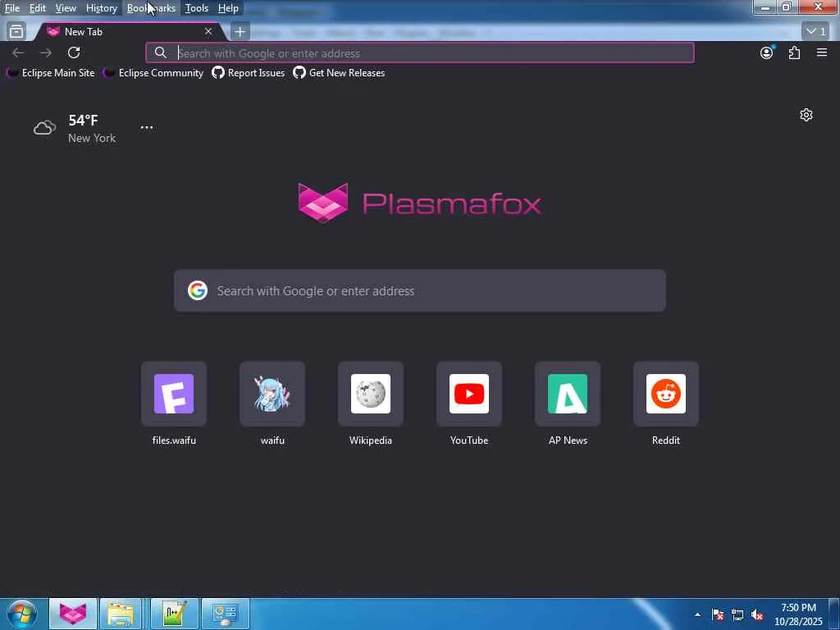840x630 pixels.
Task: Click the cloud weather icon
Action: (45, 128)
